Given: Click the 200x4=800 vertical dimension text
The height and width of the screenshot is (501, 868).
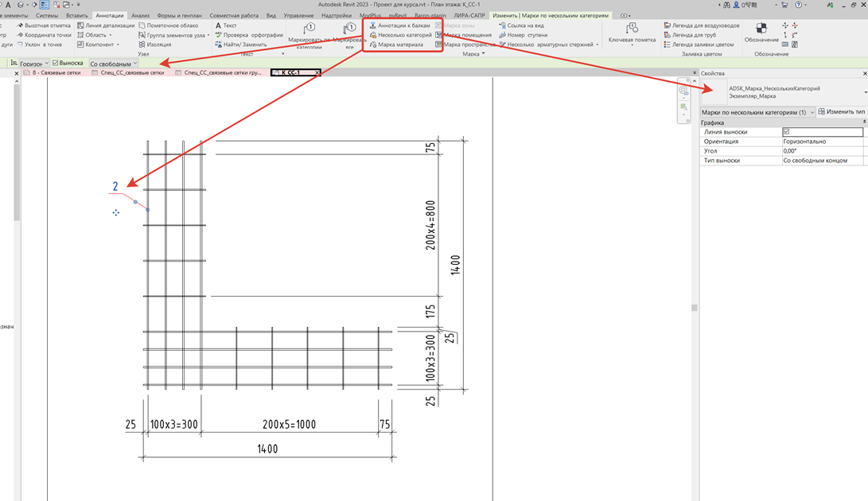Looking at the screenshot, I should point(430,225).
